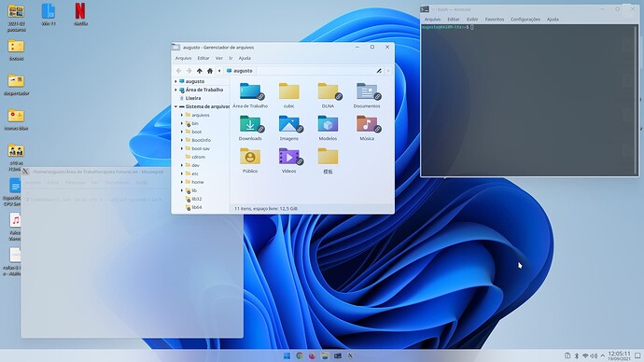This screenshot has height=362, width=644.
Task: Open Favoritos menu in Konsole
Action: 495,20
